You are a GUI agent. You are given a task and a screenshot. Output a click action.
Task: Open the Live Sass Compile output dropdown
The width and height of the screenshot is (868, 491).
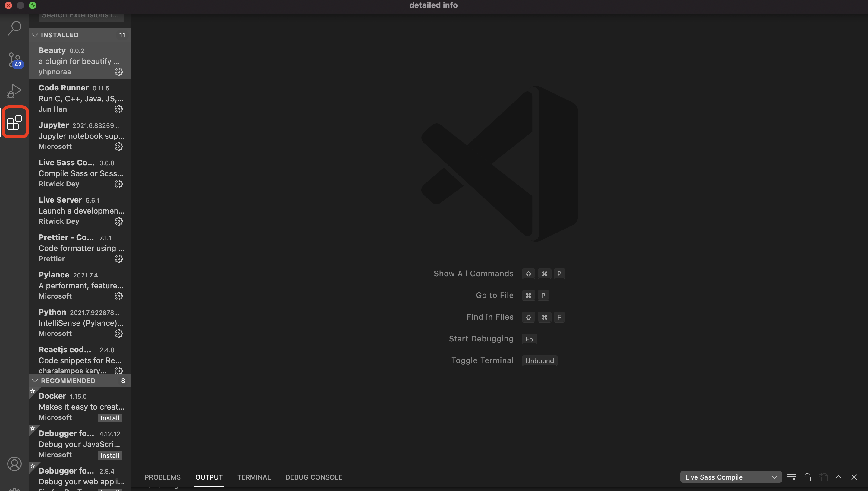tap(731, 477)
